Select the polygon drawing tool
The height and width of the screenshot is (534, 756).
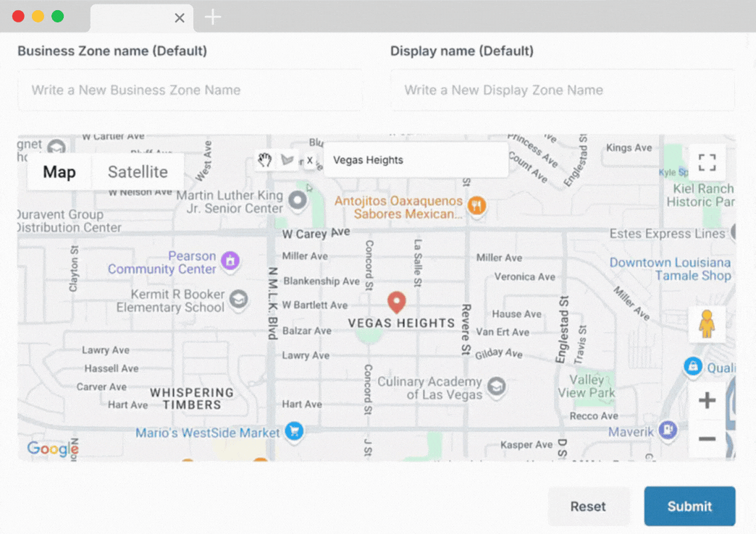287,160
